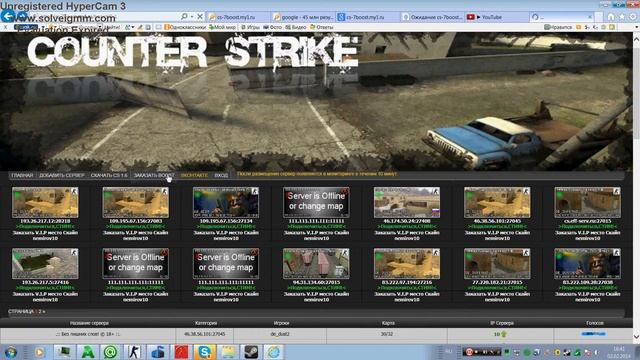
Task: Click the page scrollbar up arrow
Action: [x=636, y=38]
